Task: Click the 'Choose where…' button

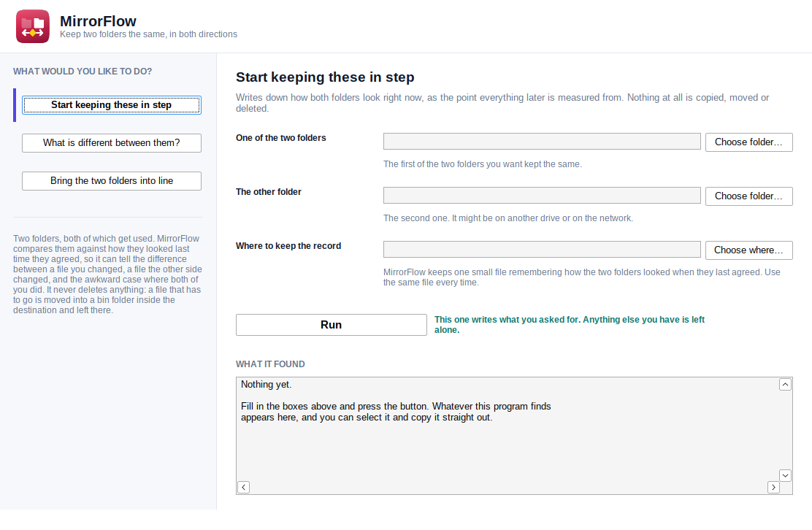Action: pos(748,250)
